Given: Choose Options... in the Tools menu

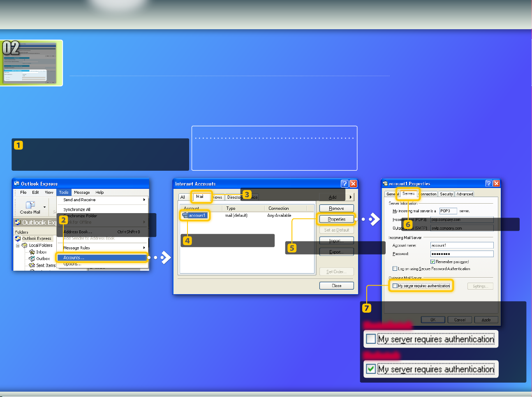Looking at the screenshot, I should pyautogui.click(x=73, y=264).
